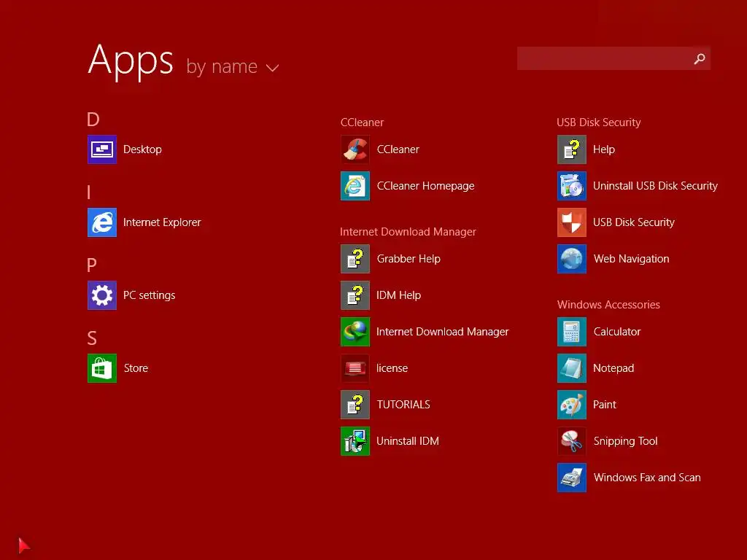Select the USB Disk Security group header
The width and height of the screenshot is (747, 560).
[x=598, y=122]
